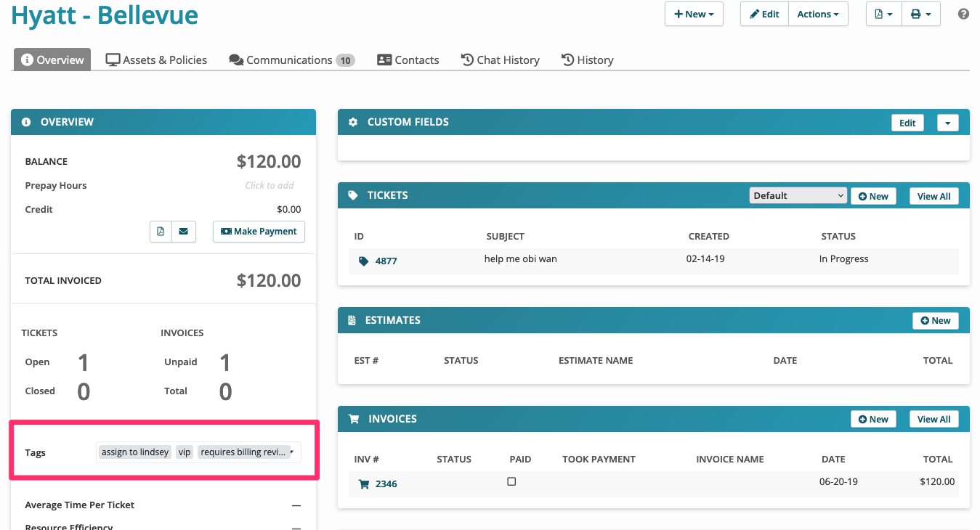980x530 pixels.
Task: Open the History tab
Action: (588, 60)
